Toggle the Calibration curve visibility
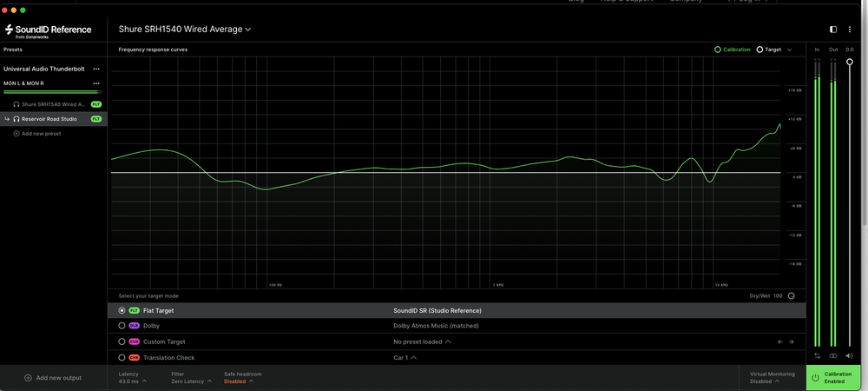The height and width of the screenshot is (391, 868). 733,50
